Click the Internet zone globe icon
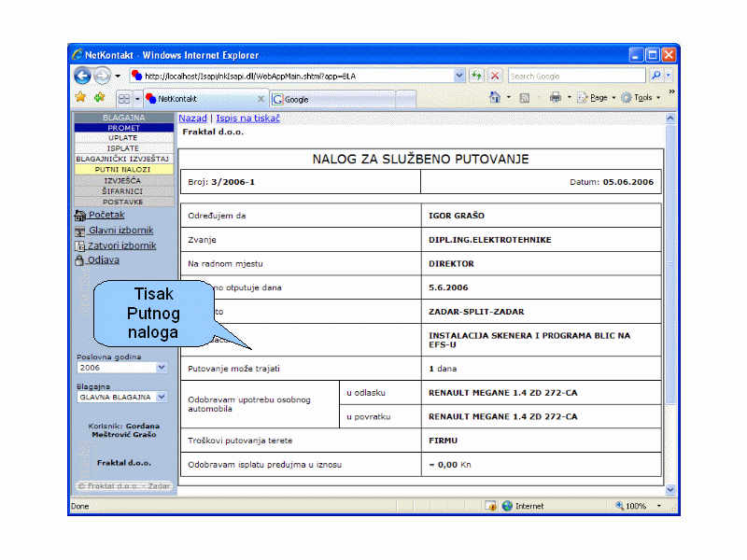Screen dimensions: 747x560 coord(507,506)
